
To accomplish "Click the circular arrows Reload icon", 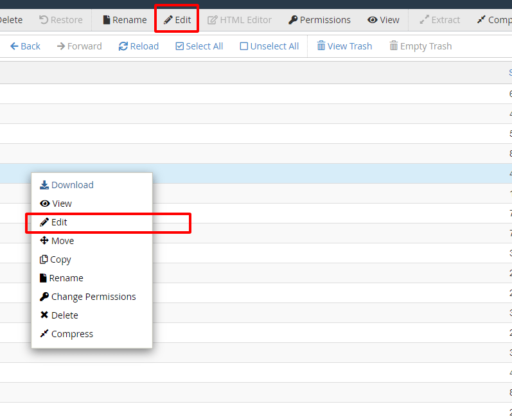I will [123, 46].
